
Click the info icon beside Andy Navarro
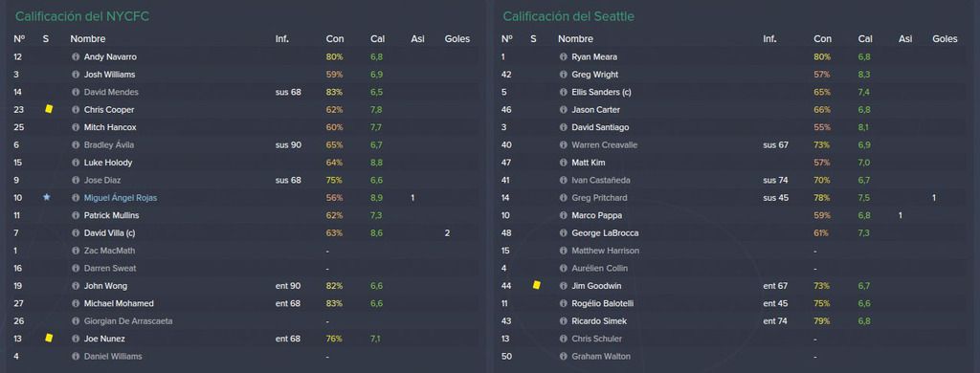[x=77, y=56]
